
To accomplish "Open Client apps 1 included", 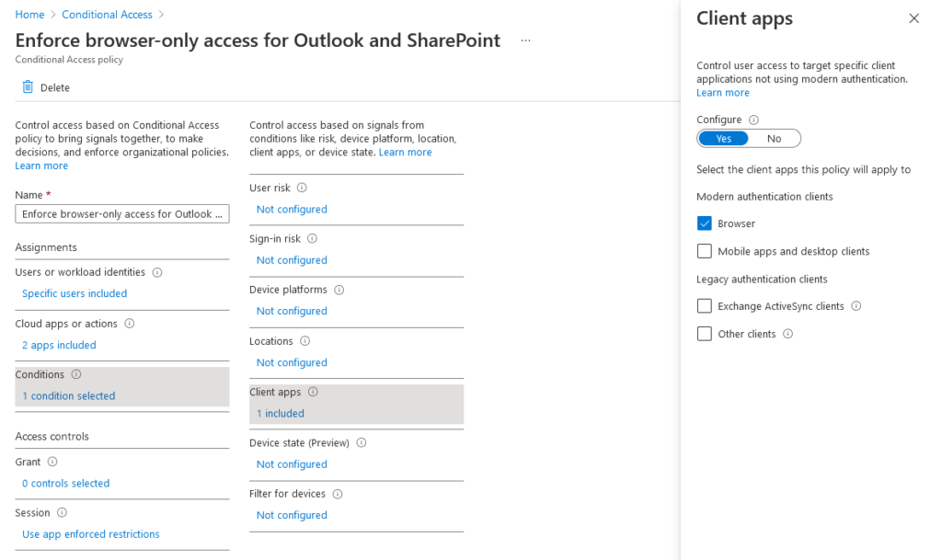I will (x=280, y=414).
